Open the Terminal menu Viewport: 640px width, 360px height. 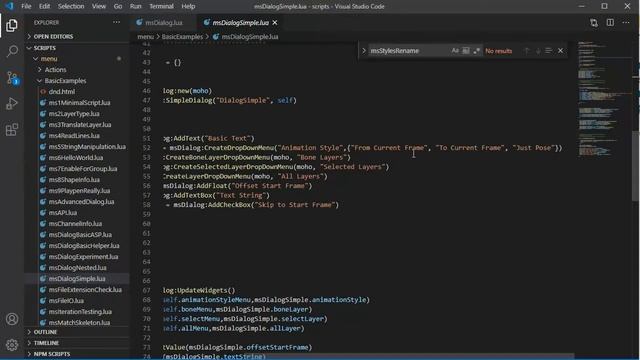click(161, 6)
